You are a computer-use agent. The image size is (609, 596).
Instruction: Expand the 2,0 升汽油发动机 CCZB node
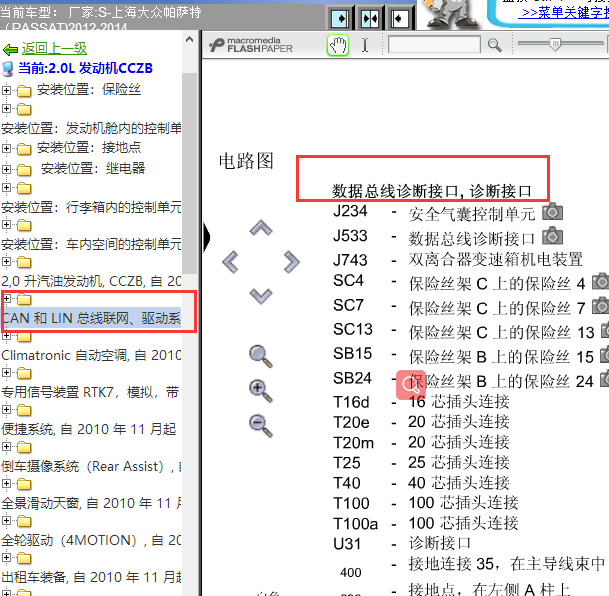point(6,261)
